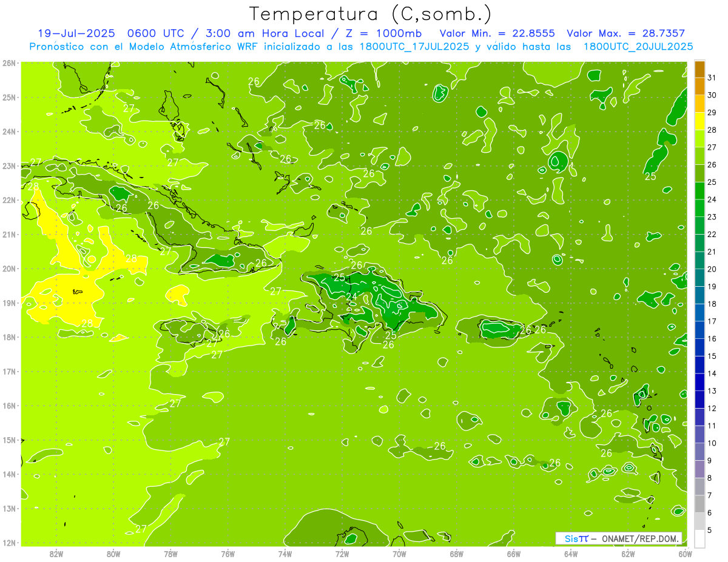The height and width of the screenshot is (562, 728).
Task: Select 'Valor Max. = 28.7357' text
Action: click(626, 33)
